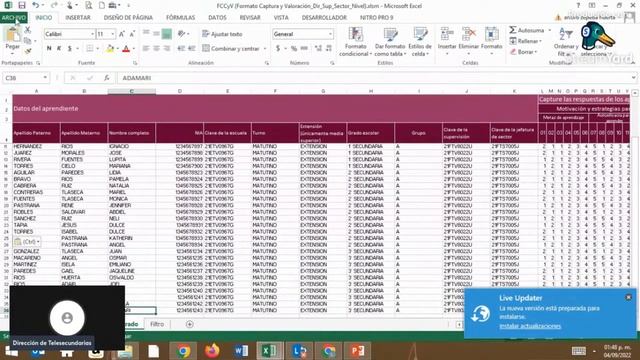The height and width of the screenshot is (360, 640).
Task: Click the insert function fx icon
Action: click(107, 78)
